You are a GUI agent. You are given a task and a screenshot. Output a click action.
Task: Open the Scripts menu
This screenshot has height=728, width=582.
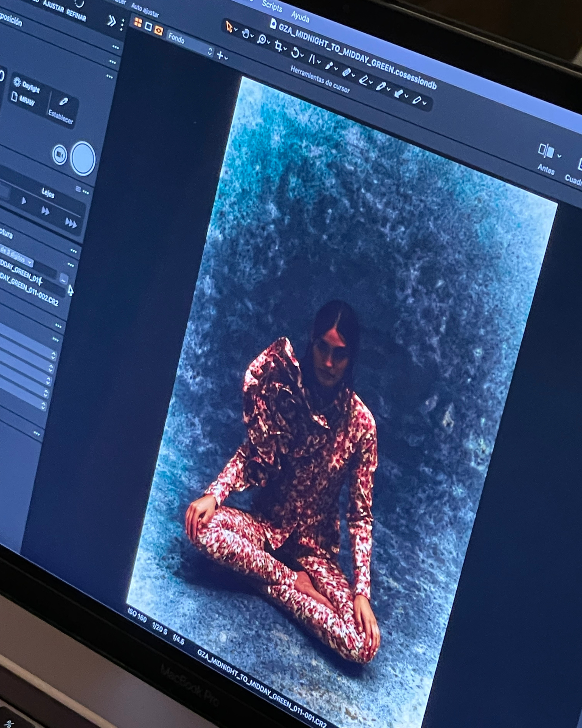coord(272,6)
